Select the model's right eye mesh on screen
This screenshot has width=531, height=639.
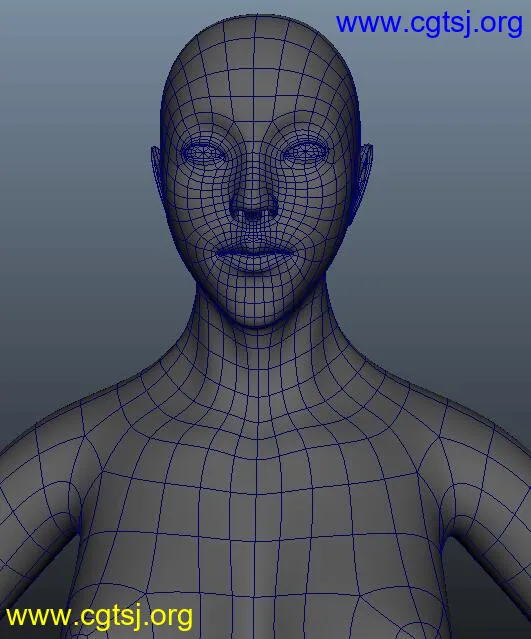[x=203, y=153]
